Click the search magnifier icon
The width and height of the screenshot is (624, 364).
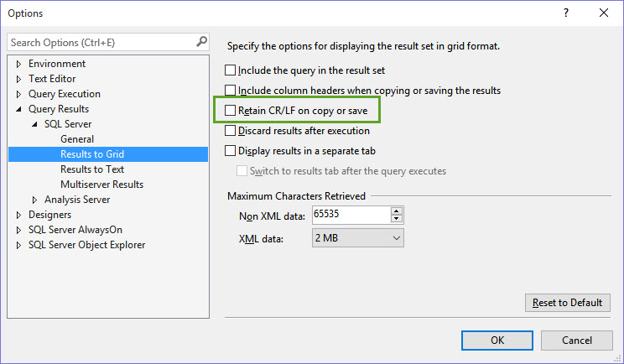tap(202, 41)
